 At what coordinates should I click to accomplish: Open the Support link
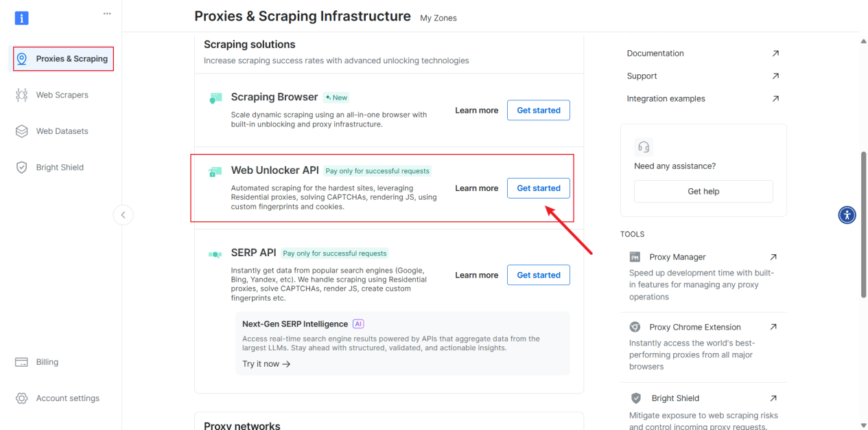(x=642, y=76)
